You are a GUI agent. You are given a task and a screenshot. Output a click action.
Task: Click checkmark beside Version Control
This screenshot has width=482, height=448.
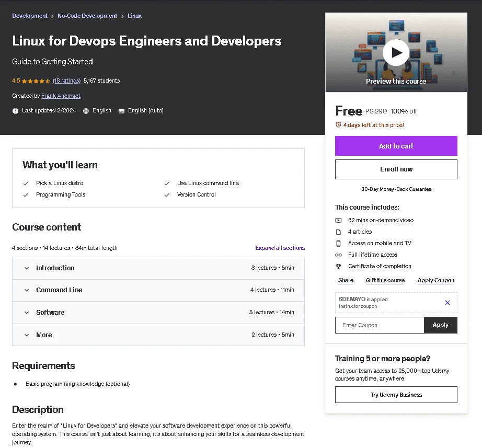pos(167,194)
